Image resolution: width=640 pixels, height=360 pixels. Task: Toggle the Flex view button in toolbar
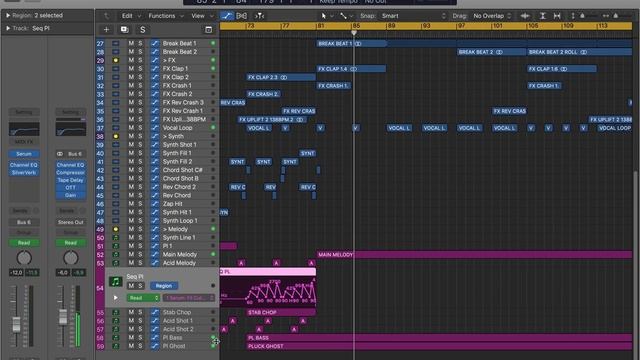242,16
